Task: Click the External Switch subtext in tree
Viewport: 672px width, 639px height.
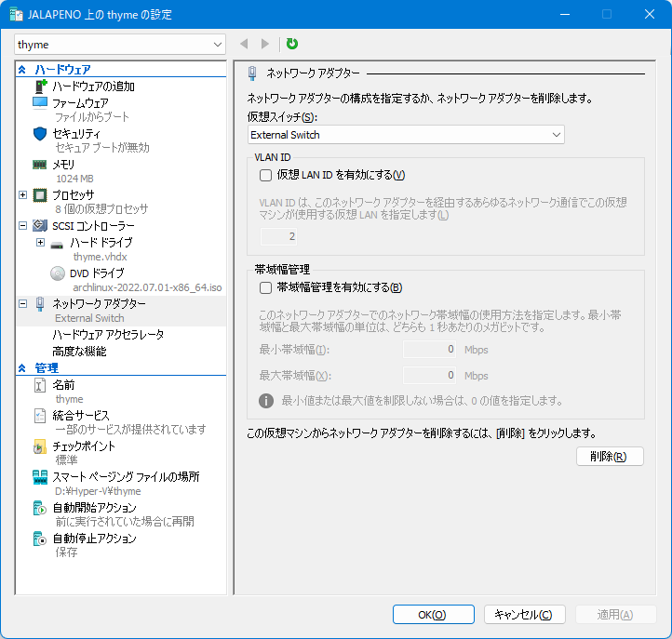Action: pos(89,318)
